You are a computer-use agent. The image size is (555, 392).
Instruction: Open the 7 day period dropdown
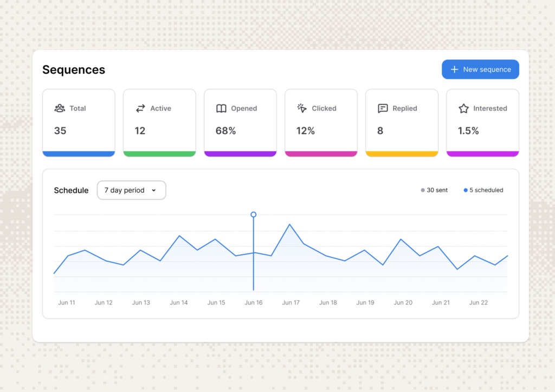coord(131,190)
